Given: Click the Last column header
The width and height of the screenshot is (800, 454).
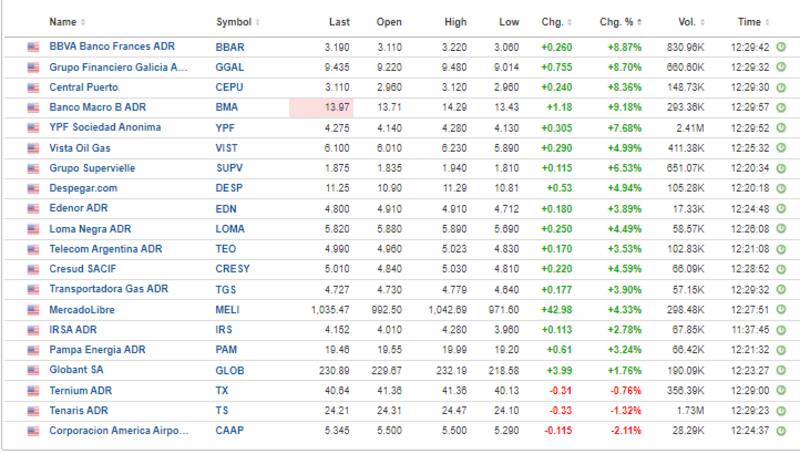Looking at the screenshot, I should [x=339, y=22].
